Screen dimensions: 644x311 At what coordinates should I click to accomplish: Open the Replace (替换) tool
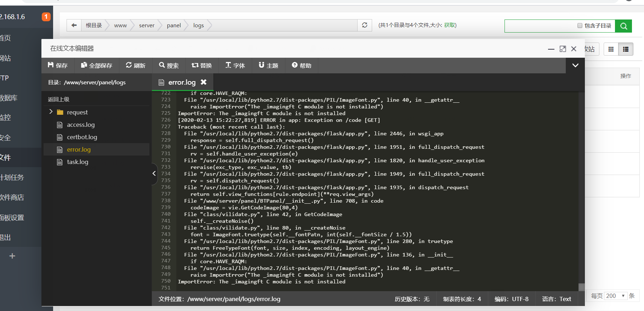tap(201, 66)
